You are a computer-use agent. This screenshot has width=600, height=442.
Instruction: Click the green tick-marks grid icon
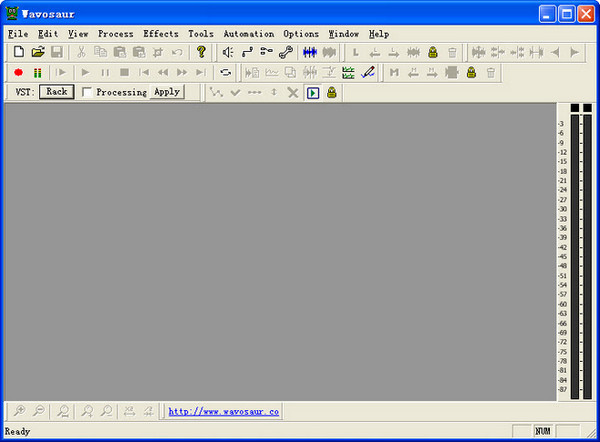tap(348, 72)
